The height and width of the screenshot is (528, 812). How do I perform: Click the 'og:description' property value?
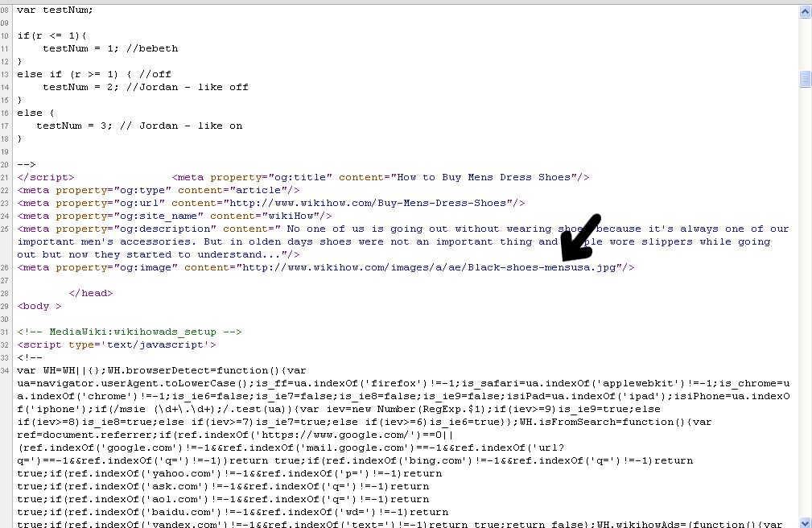tap(165, 229)
